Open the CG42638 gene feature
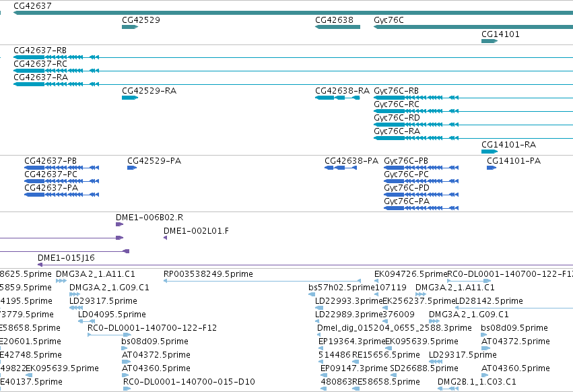The image size is (573, 392). (337, 27)
